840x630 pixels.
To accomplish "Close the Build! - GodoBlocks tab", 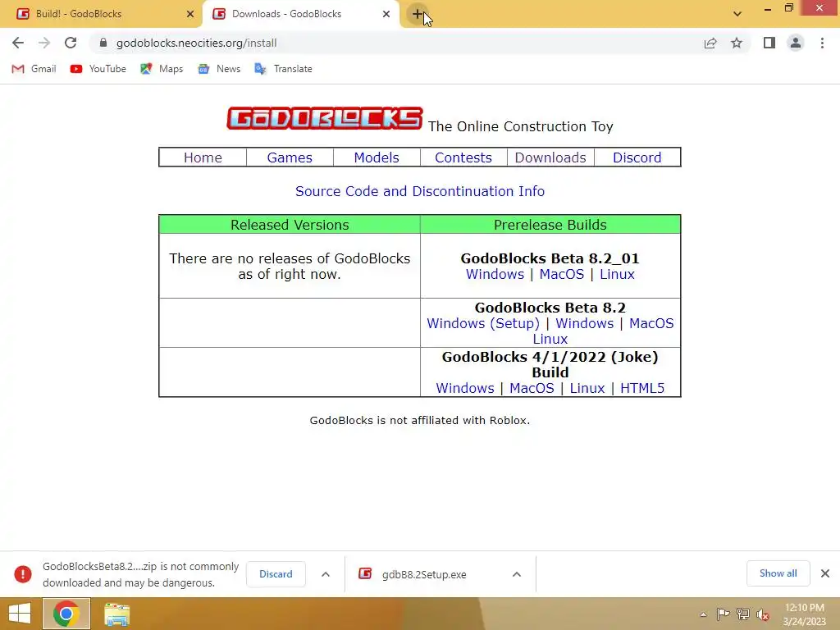I will (190, 14).
